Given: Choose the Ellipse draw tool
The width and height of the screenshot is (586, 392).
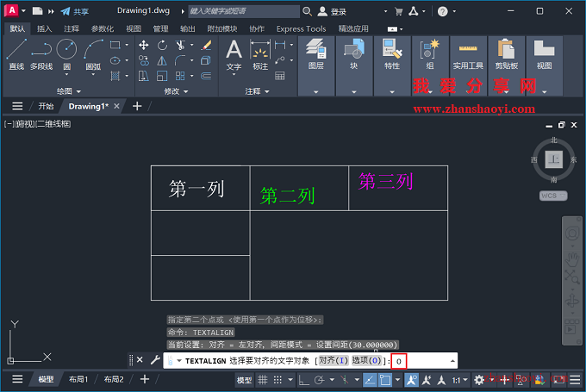Looking at the screenshot, I should pyautogui.click(x=115, y=60).
